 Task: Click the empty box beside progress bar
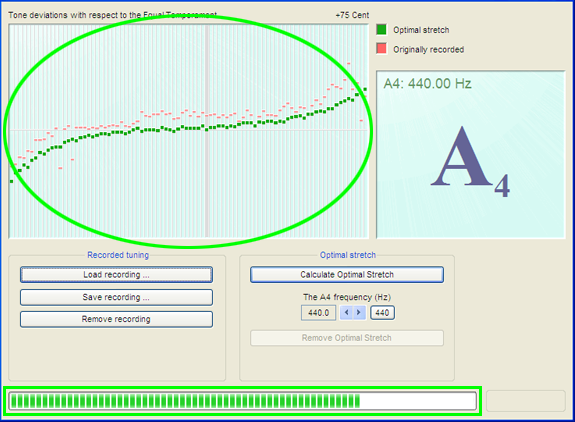tap(525, 401)
